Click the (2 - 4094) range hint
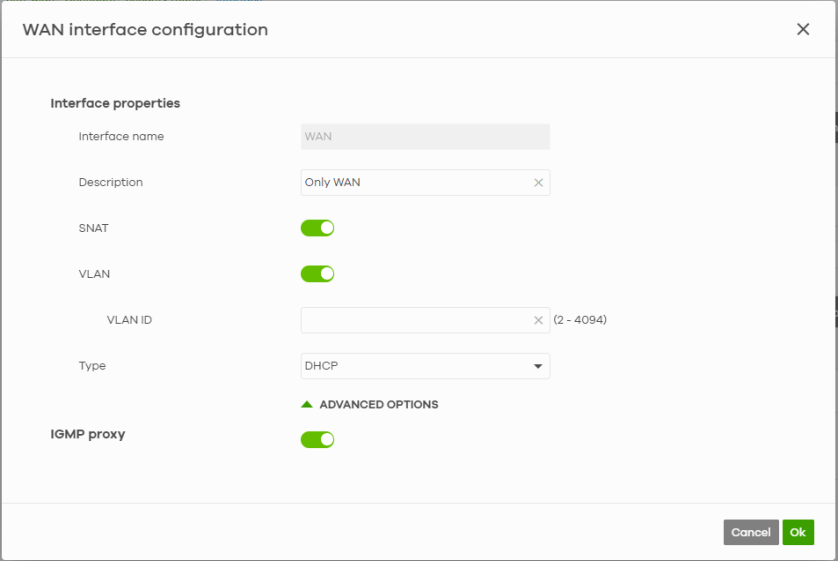Viewport: 838px width, 561px height. [x=580, y=321]
